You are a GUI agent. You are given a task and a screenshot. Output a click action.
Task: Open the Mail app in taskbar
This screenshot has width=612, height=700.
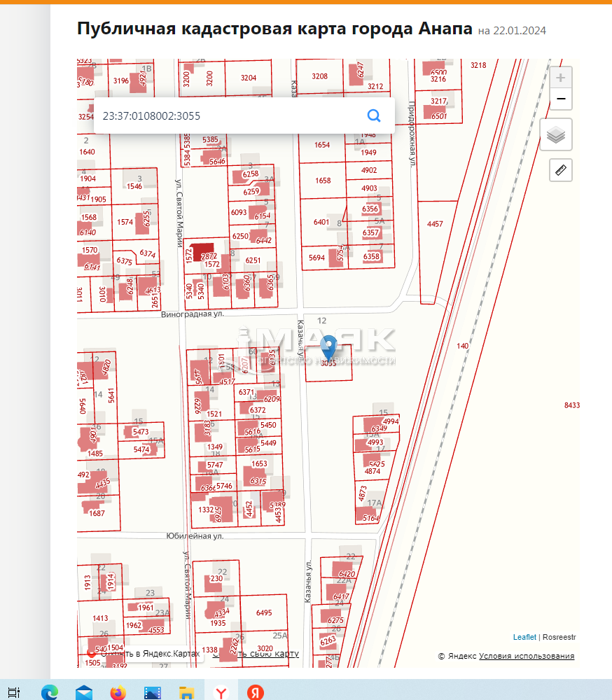pyautogui.click(x=84, y=692)
